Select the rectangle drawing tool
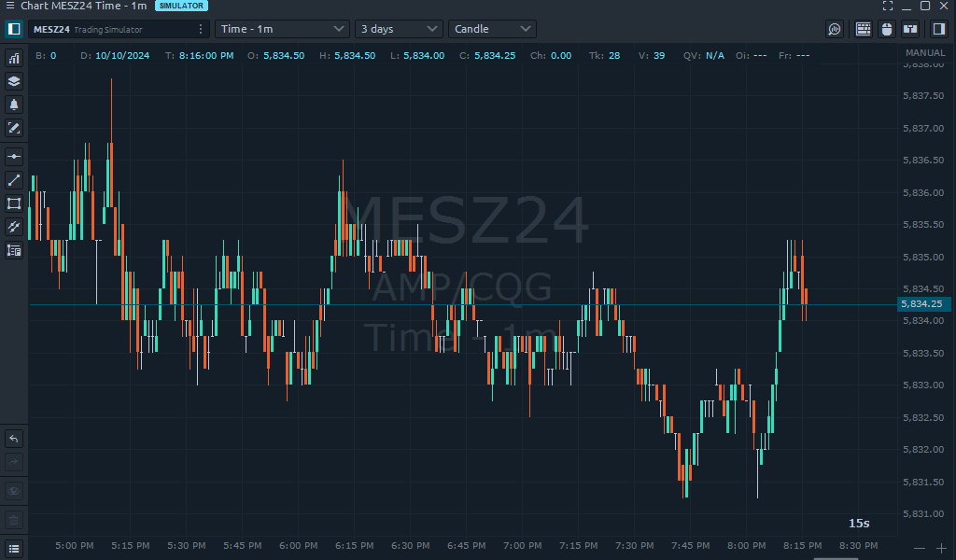 click(x=14, y=203)
